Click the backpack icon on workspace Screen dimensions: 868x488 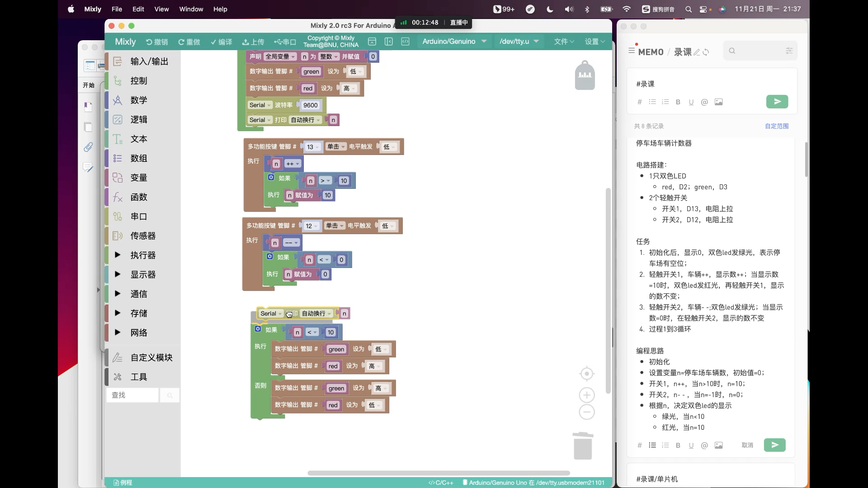(x=585, y=75)
